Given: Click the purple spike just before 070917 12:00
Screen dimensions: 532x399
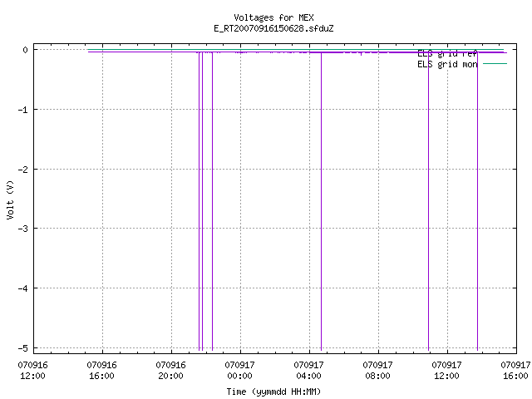Looking at the screenshot, I should [x=429, y=201].
